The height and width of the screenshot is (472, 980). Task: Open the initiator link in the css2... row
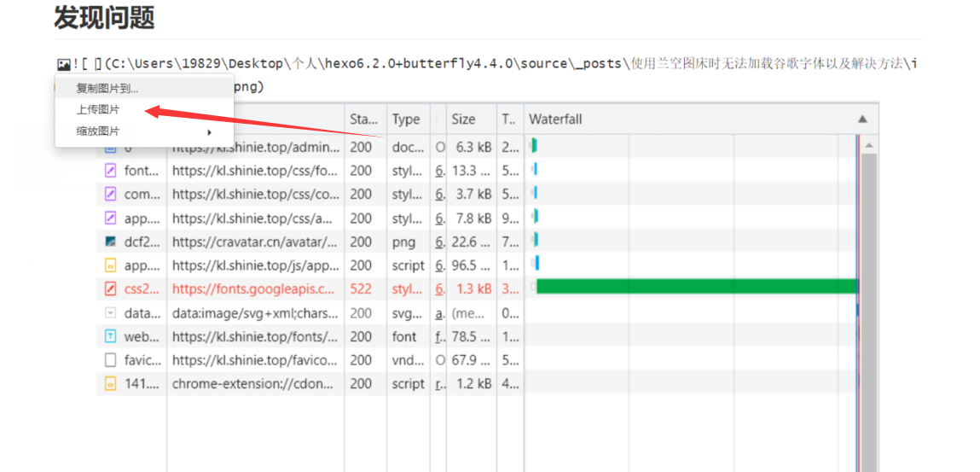pos(440,289)
